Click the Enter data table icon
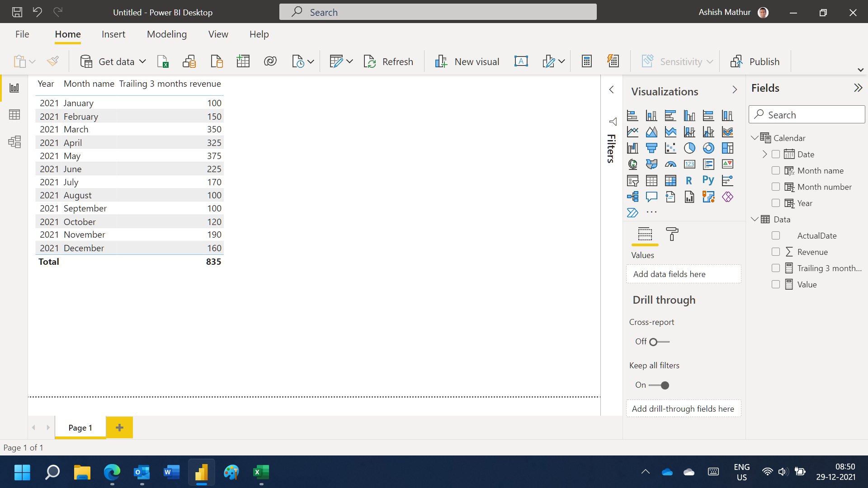The height and width of the screenshot is (488, 868). 243,61
